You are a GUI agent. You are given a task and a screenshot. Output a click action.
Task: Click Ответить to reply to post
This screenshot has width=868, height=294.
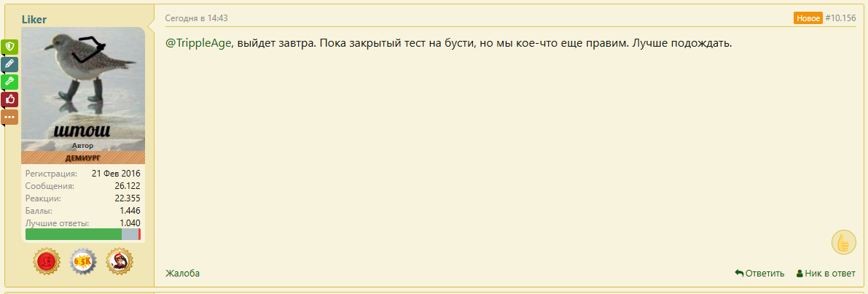coord(759,273)
